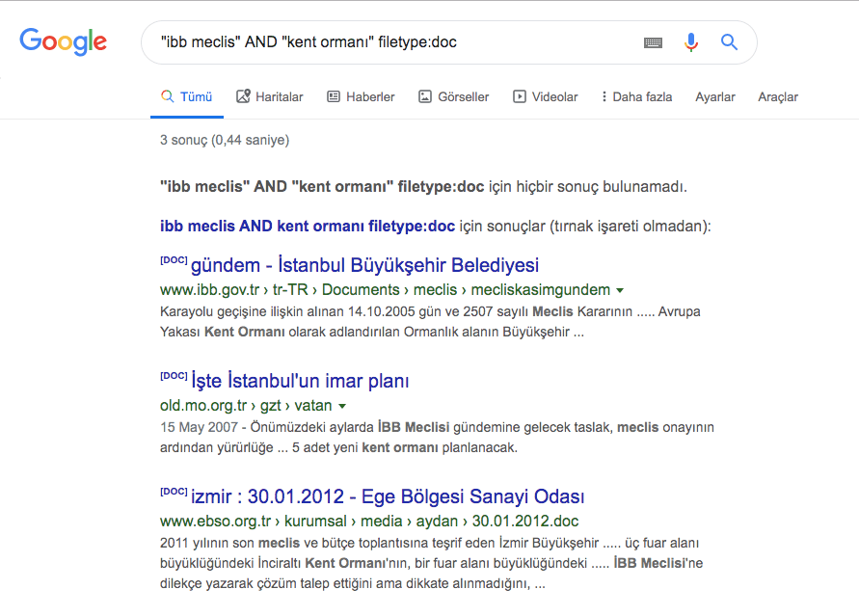
Task: Select the Haritalar maps icon
Action: tap(243, 96)
